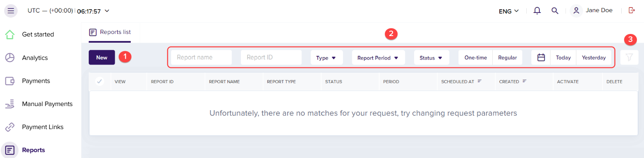The image size is (644, 158).
Task: Click the red logout icon
Action: 632,10
